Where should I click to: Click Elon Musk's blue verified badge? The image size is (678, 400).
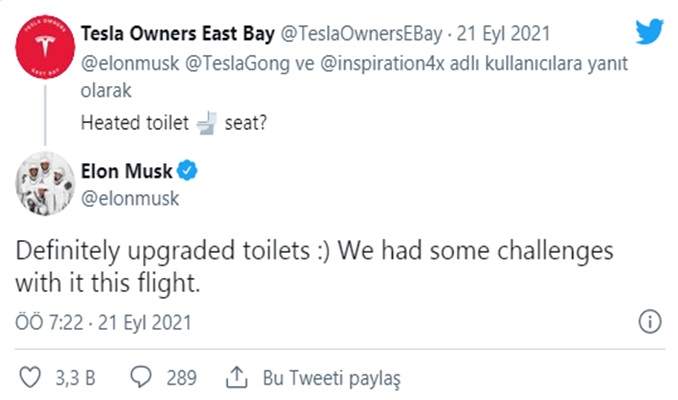(186, 173)
